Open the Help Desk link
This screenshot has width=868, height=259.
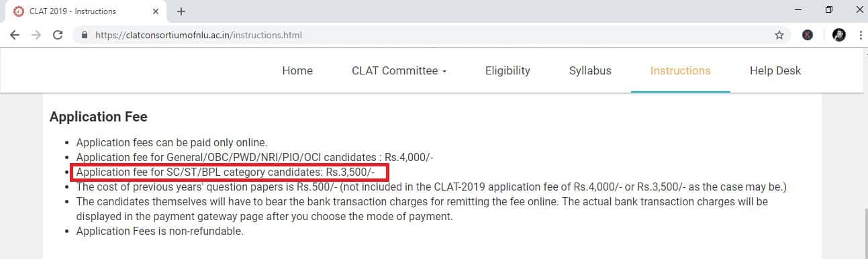(x=775, y=70)
